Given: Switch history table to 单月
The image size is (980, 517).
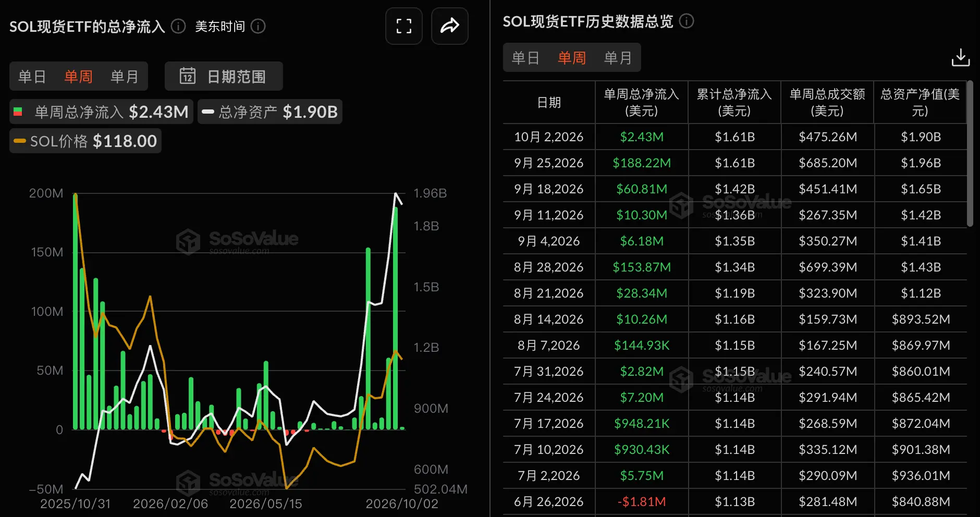Looking at the screenshot, I should tap(618, 57).
